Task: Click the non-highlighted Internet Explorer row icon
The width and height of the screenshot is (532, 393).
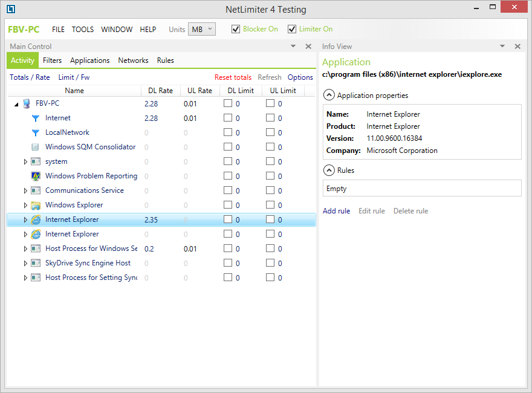Action: pyautogui.click(x=36, y=234)
